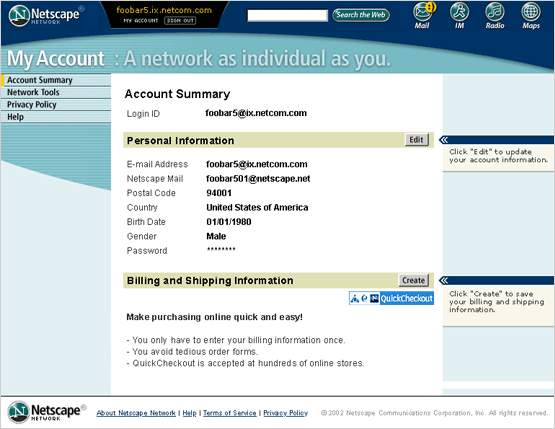This screenshot has width=555, height=429.
Task: Click the Netscape Network logo at top
Action: click(46, 16)
